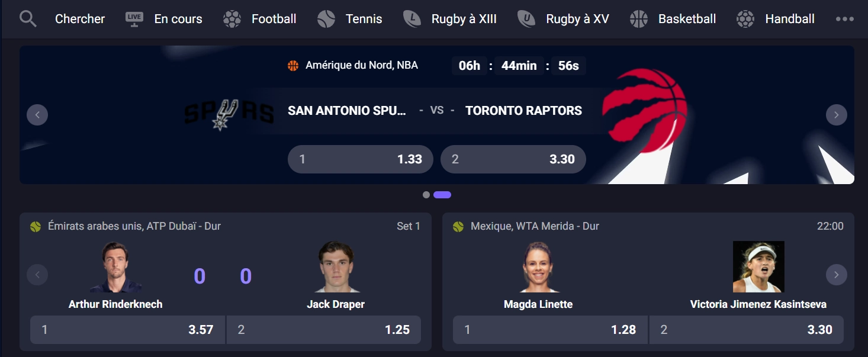868x357 pixels.
Task: Open Amérique du Nord, NBA league link
Action: 361,65
